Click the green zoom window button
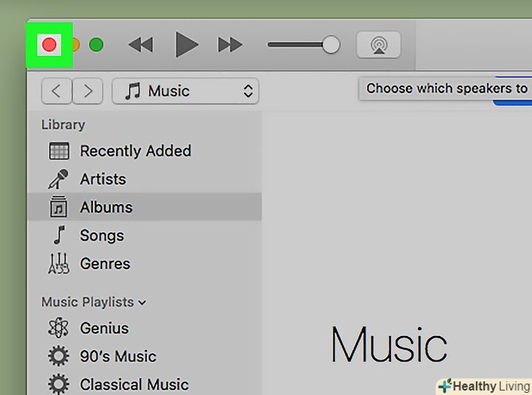 96,45
